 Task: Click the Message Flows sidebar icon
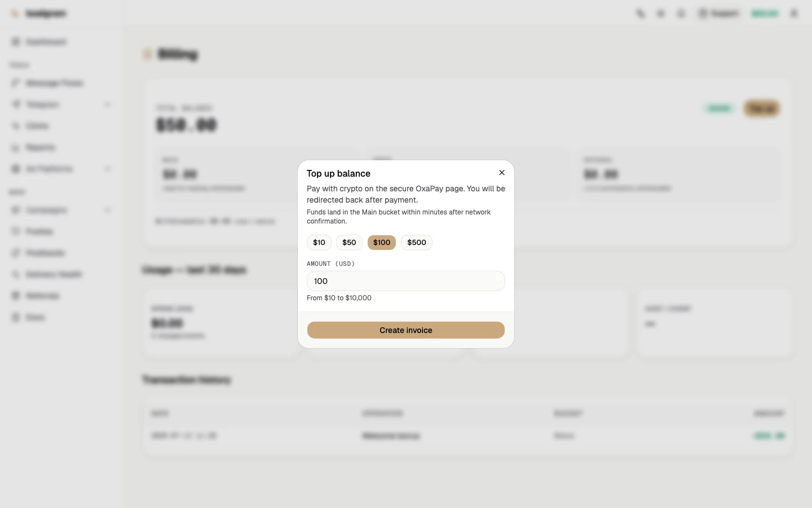click(16, 83)
